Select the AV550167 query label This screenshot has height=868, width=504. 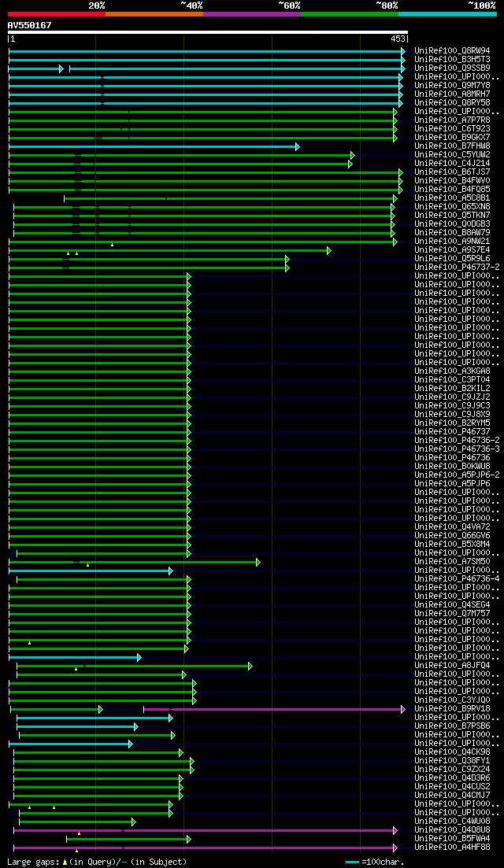[x=29, y=25]
